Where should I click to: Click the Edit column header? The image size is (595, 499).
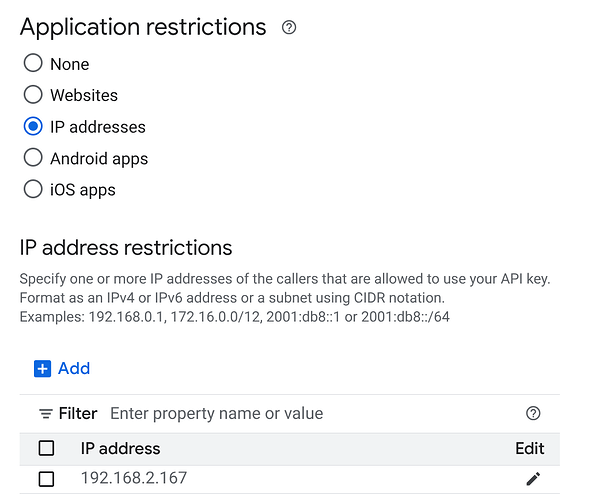click(x=530, y=449)
